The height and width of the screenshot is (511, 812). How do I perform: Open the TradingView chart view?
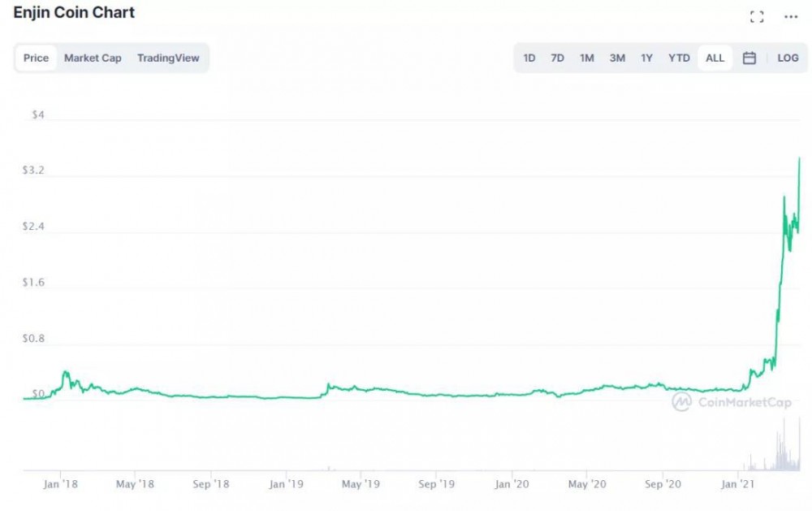click(x=168, y=58)
